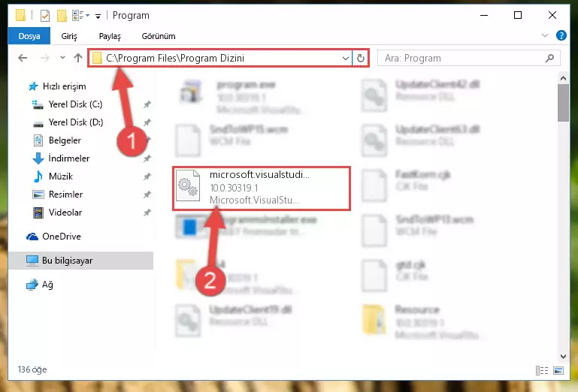The image size is (578, 392).
Task: Expand the address bar history dropdown
Action: [346, 59]
